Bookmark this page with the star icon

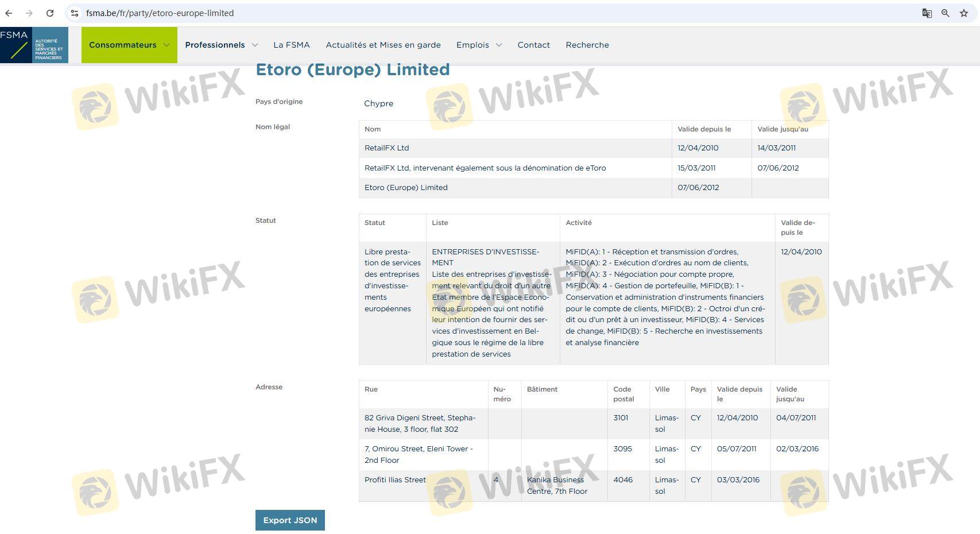(x=964, y=13)
